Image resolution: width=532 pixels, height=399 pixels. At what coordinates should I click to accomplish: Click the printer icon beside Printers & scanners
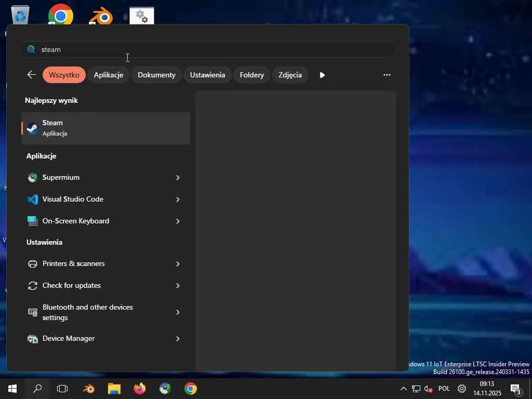pos(33,263)
